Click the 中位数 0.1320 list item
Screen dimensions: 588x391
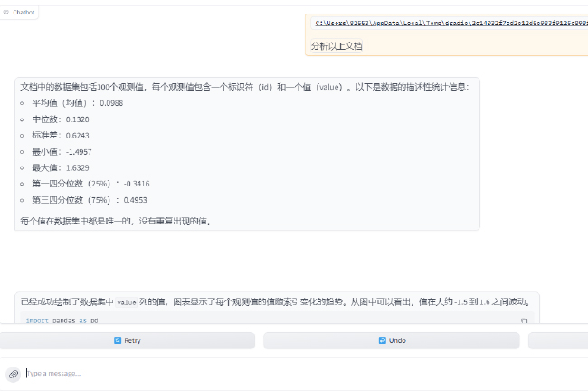pos(61,119)
